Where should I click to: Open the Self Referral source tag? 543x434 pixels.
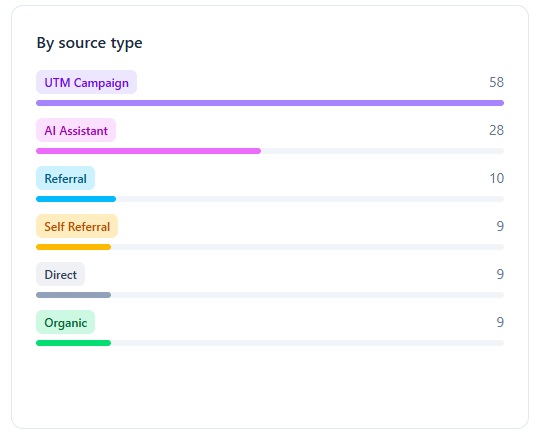77,227
